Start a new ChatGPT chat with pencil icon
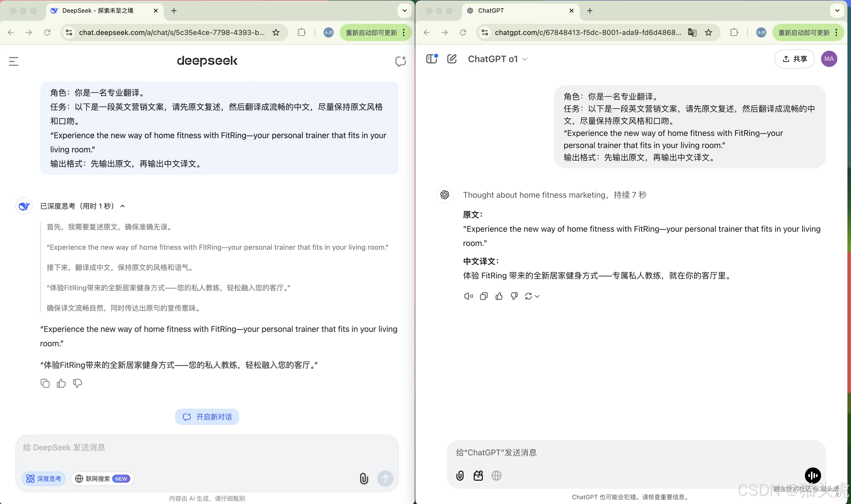The image size is (851, 504). [452, 59]
